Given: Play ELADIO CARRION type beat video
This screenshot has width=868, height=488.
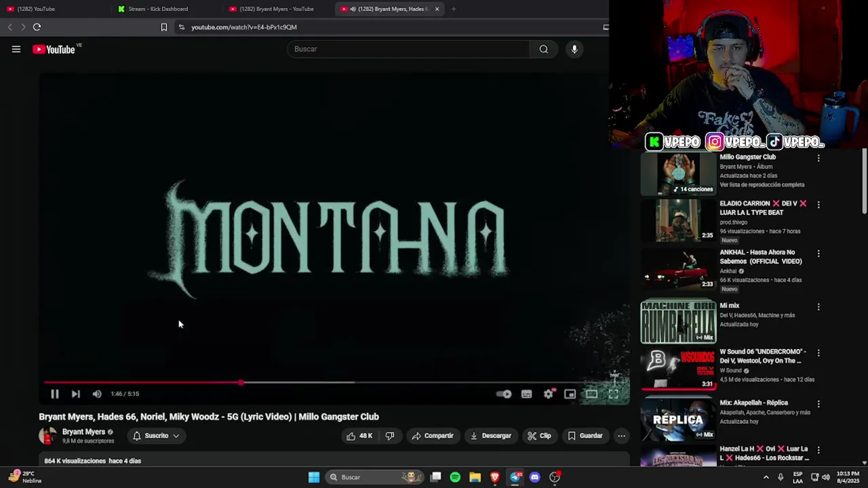Looking at the screenshot, I should point(678,220).
